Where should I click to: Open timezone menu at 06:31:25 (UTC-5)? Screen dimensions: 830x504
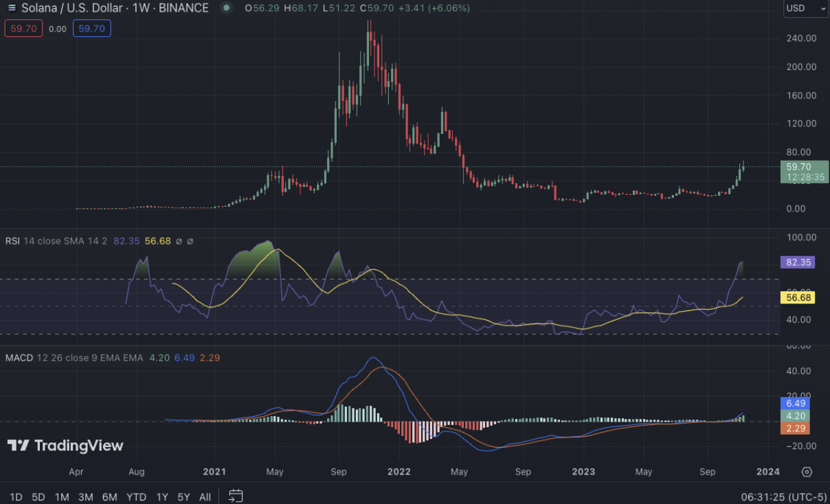click(783, 496)
